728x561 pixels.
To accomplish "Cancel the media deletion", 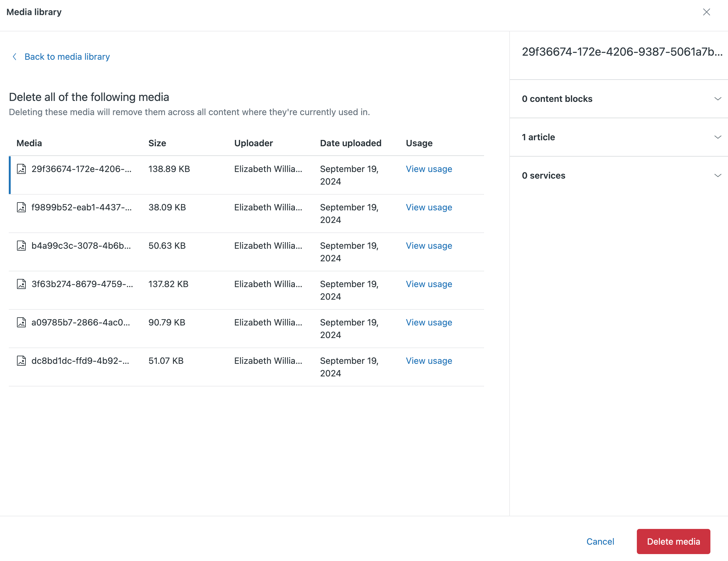I will point(600,541).
